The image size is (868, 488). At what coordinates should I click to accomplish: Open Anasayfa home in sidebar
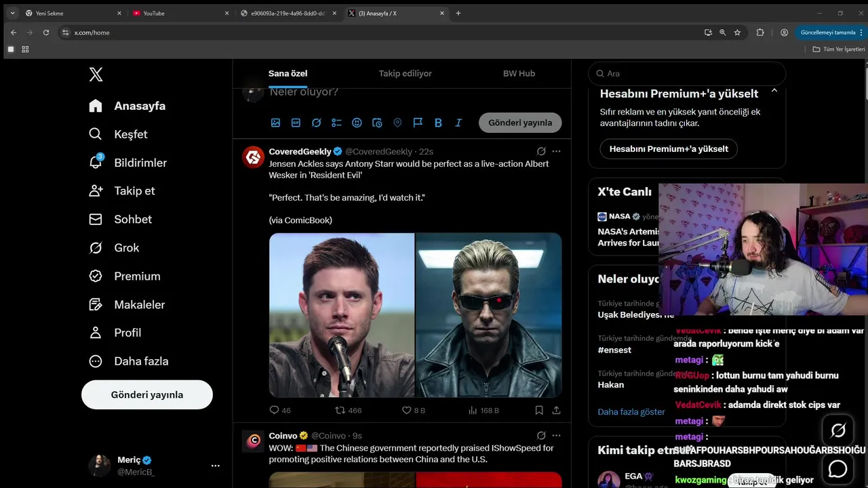point(127,106)
